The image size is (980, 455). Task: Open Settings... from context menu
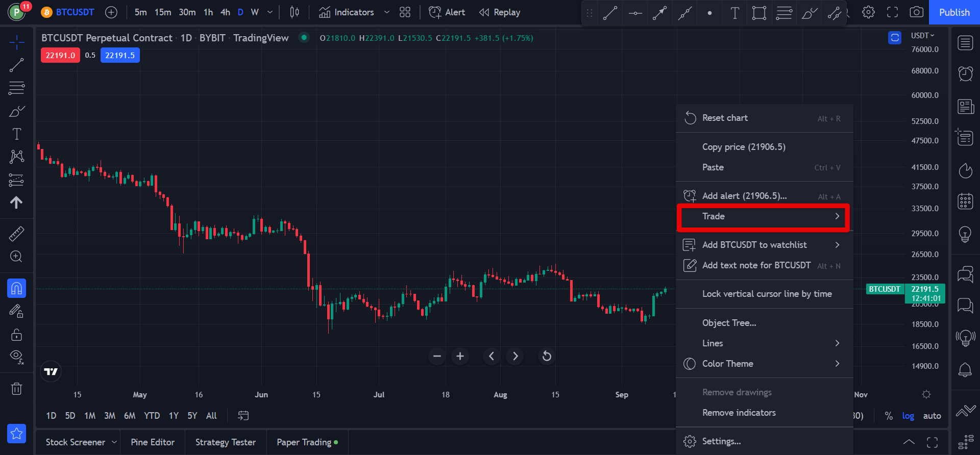point(765,441)
